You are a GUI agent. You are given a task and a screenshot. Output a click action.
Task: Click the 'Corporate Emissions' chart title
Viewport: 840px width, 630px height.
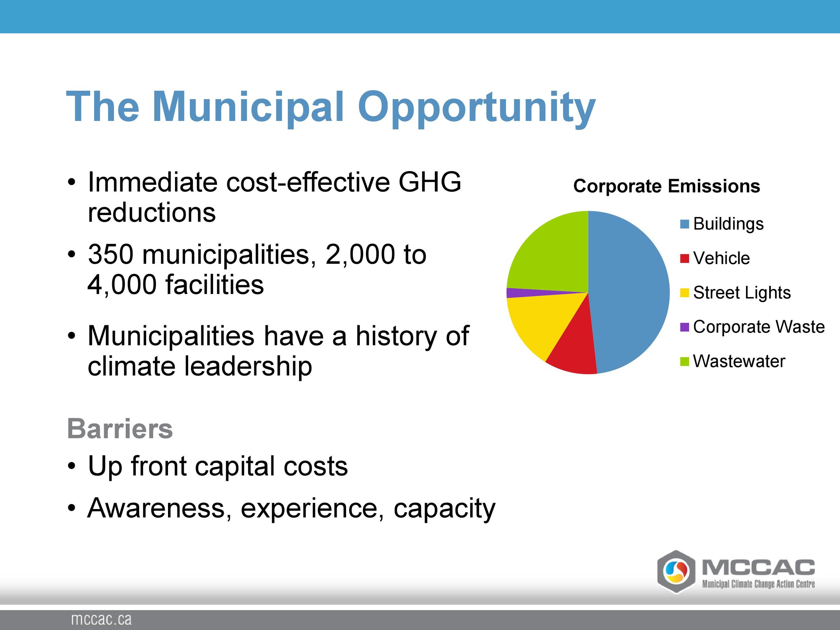(666, 186)
